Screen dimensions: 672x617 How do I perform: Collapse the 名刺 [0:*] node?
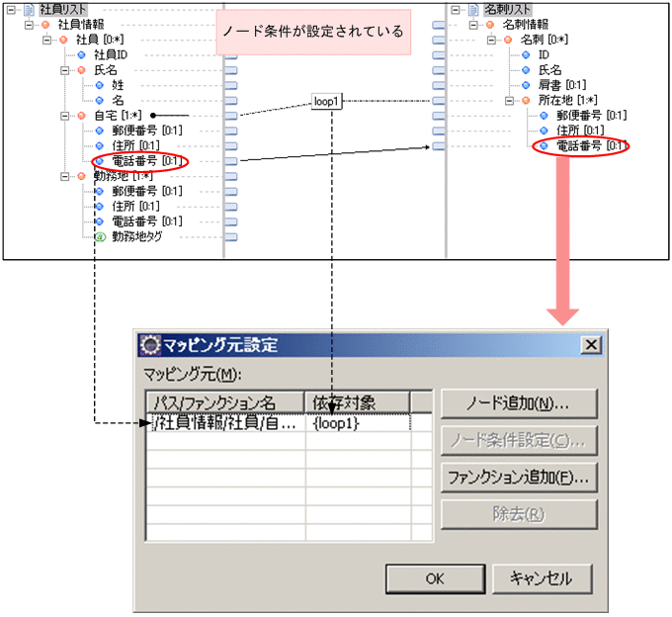(491, 40)
